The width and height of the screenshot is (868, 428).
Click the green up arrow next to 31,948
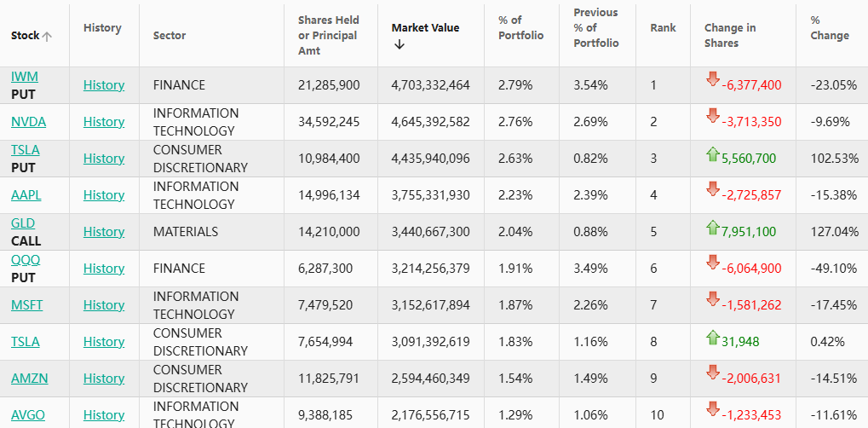[x=713, y=338]
